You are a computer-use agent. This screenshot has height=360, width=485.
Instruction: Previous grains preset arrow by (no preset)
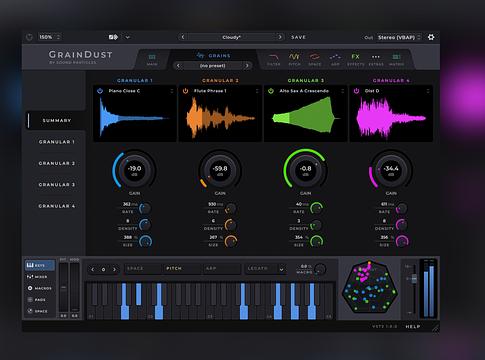click(x=178, y=66)
